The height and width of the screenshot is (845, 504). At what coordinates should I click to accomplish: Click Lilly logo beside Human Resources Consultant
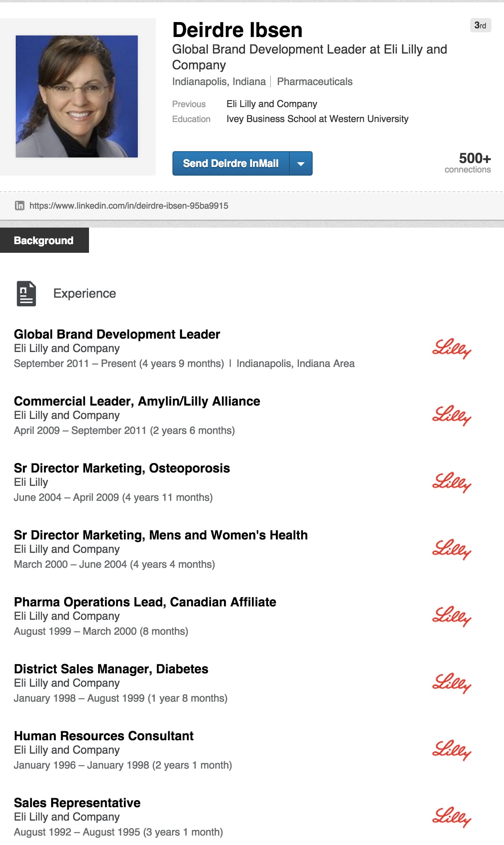pos(452,750)
